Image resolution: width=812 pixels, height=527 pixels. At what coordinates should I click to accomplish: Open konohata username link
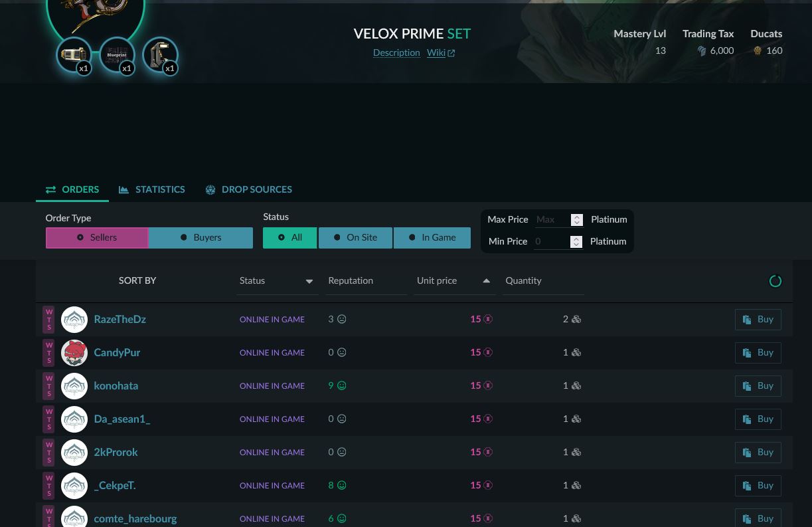pyautogui.click(x=116, y=386)
